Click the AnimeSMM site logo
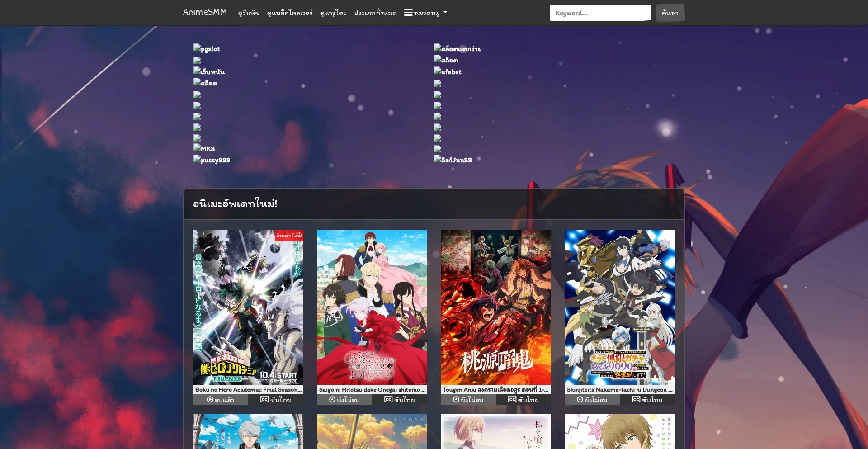 point(205,12)
